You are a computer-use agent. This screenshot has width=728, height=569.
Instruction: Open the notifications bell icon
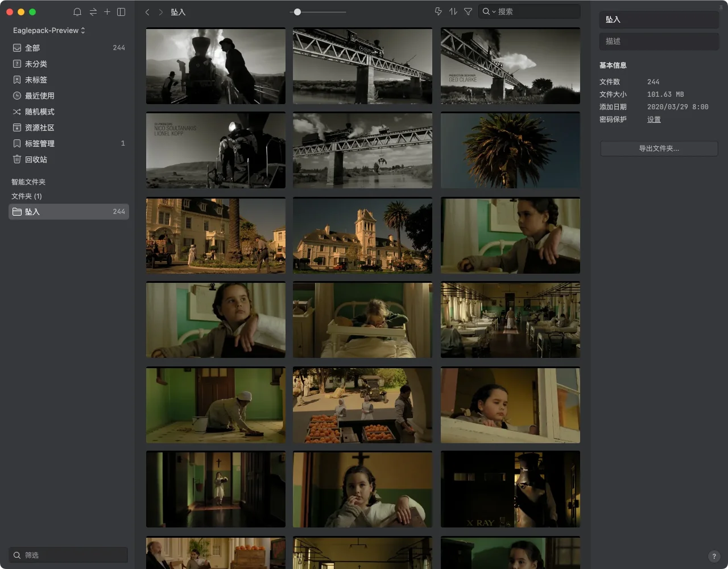pyautogui.click(x=77, y=12)
